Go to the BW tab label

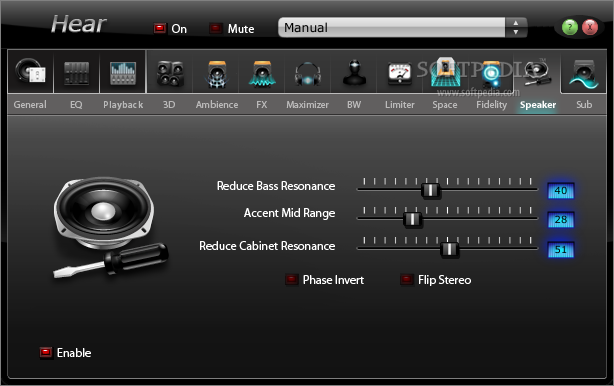[354, 105]
